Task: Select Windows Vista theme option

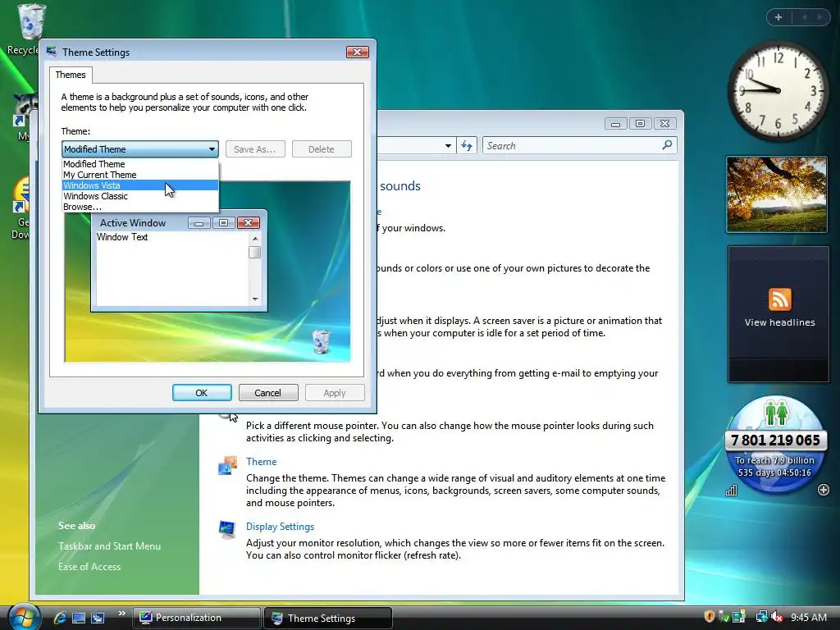Action: pos(140,185)
